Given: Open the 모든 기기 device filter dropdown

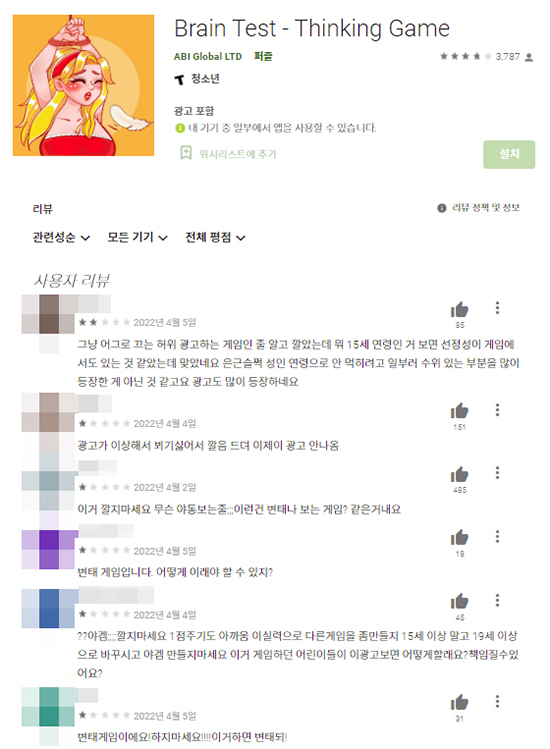Looking at the screenshot, I should (x=137, y=237).
